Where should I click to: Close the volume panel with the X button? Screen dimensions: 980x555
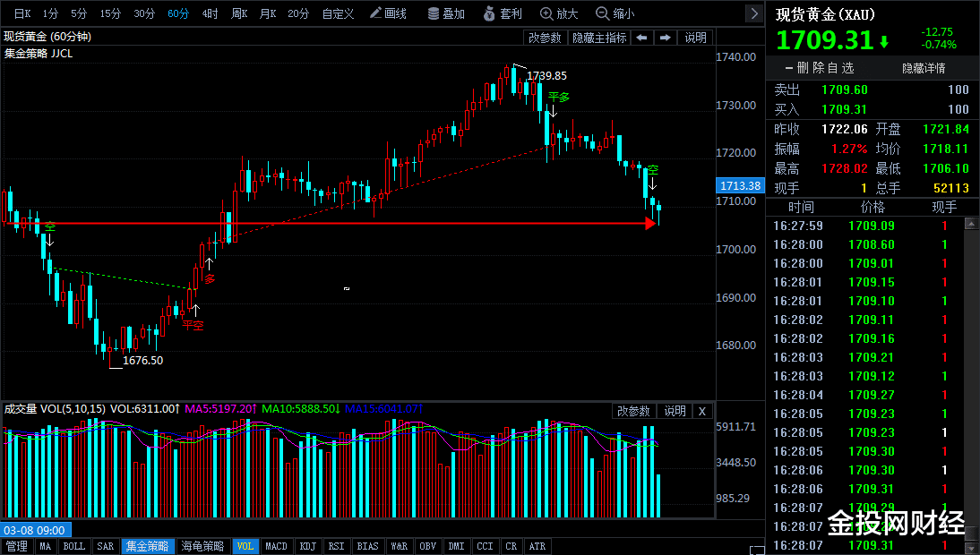701,412
